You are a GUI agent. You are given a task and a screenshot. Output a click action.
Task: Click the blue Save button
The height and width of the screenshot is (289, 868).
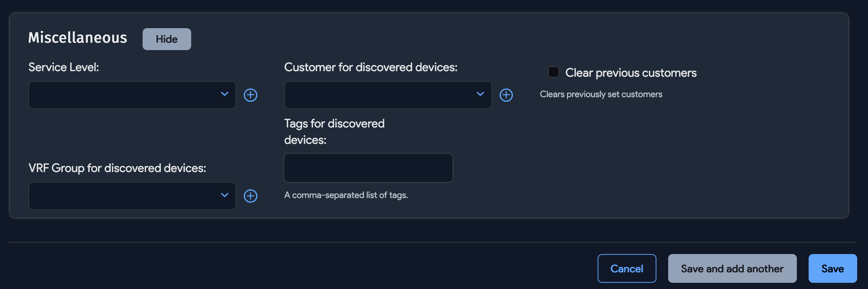click(x=832, y=269)
